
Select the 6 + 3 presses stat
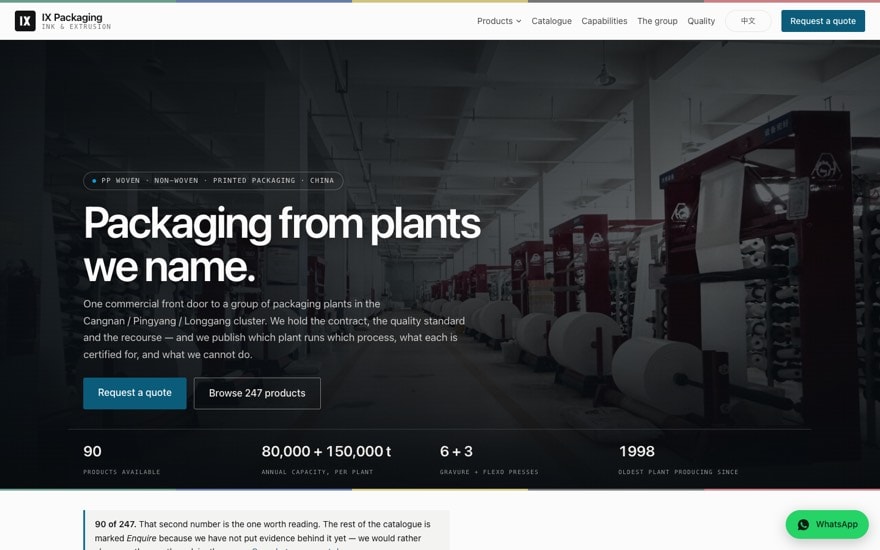coord(489,460)
